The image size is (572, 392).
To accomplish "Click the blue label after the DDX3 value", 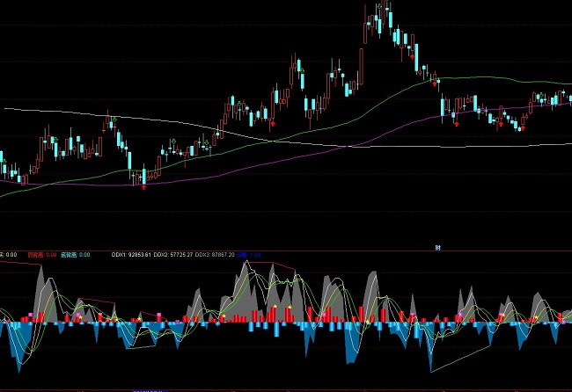I will pyautogui.click(x=255, y=255).
